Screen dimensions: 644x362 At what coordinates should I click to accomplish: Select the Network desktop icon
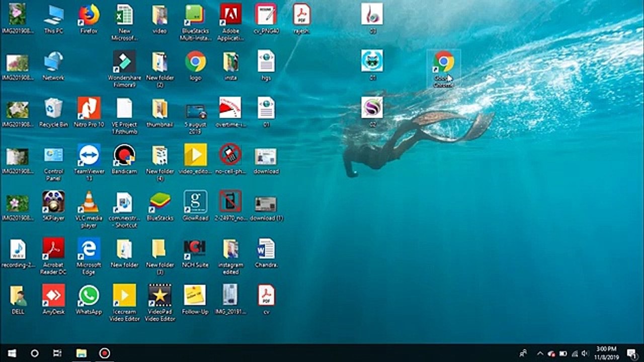[x=53, y=66]
